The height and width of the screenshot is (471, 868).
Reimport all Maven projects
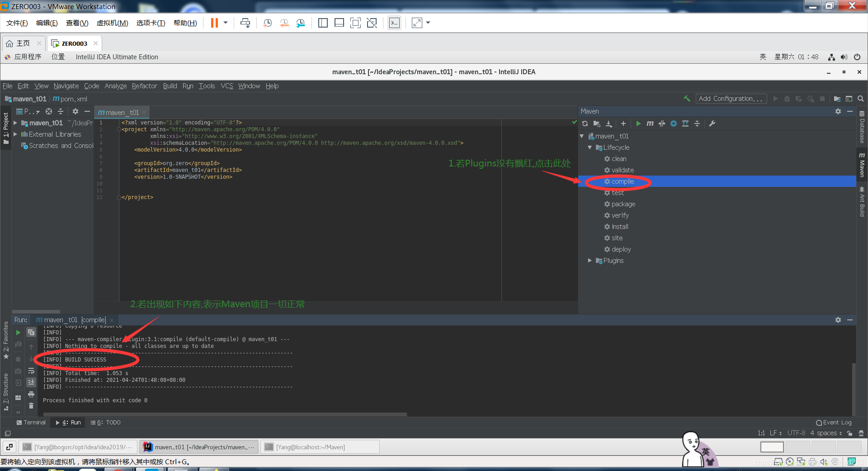click(585, 124)
